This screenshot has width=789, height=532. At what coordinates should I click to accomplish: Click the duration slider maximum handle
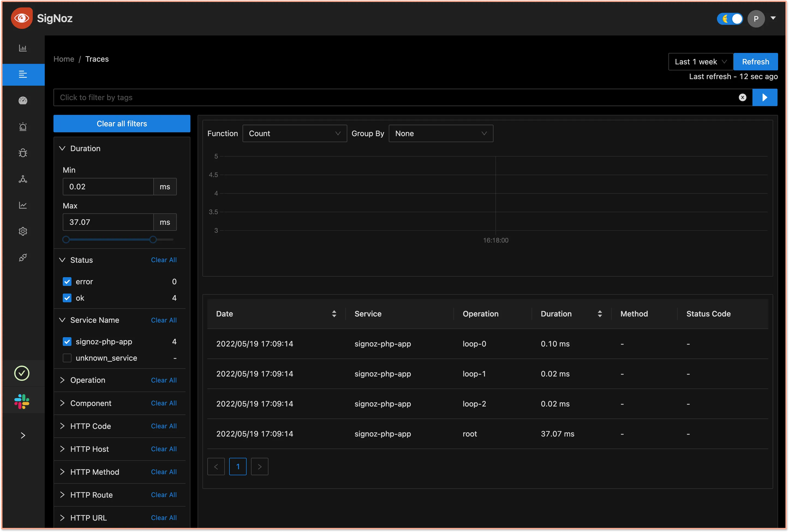[x=153, y=240]
